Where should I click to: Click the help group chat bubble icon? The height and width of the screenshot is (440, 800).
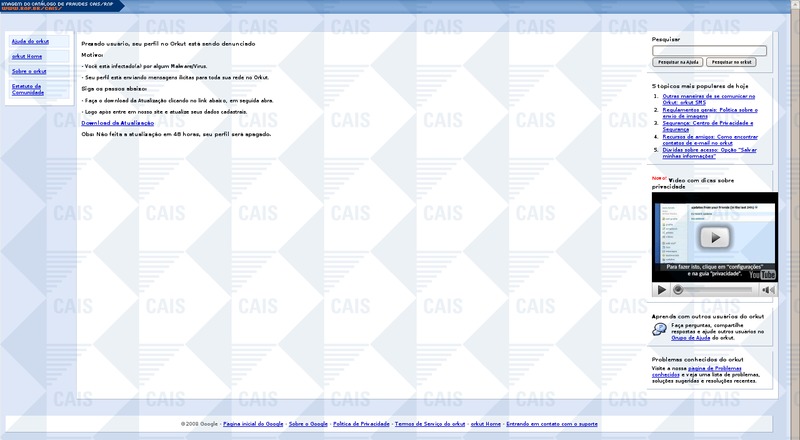tap(659, 329)
